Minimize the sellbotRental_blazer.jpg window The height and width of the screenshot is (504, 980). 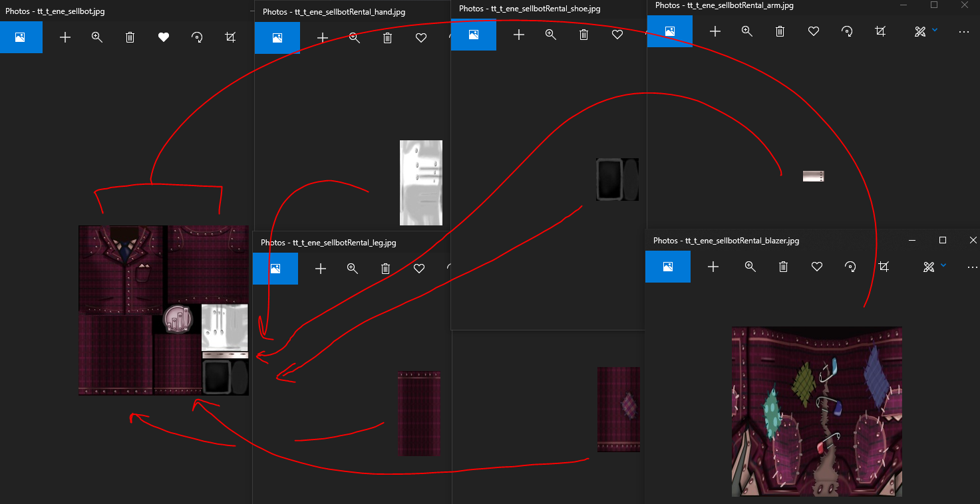tap(912, 240)
